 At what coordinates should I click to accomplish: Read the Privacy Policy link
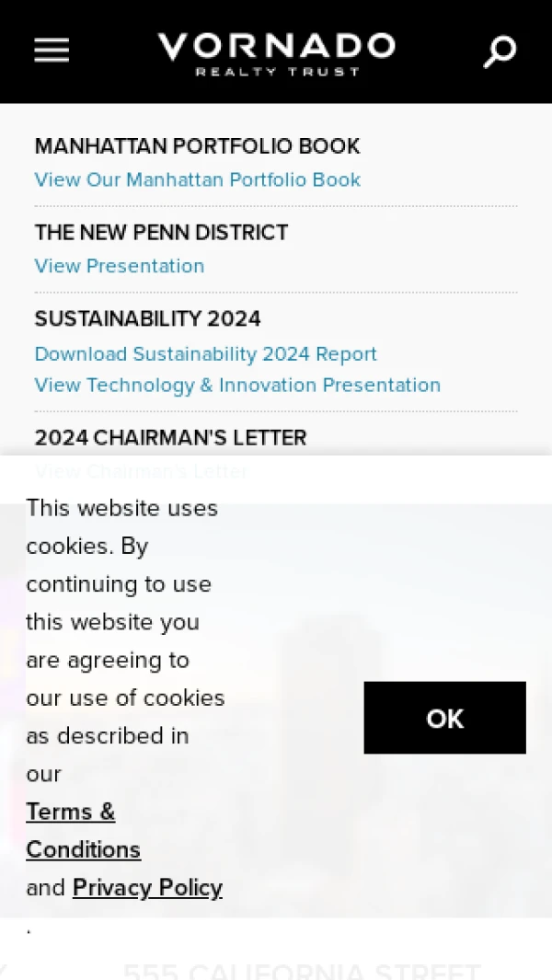147,888
